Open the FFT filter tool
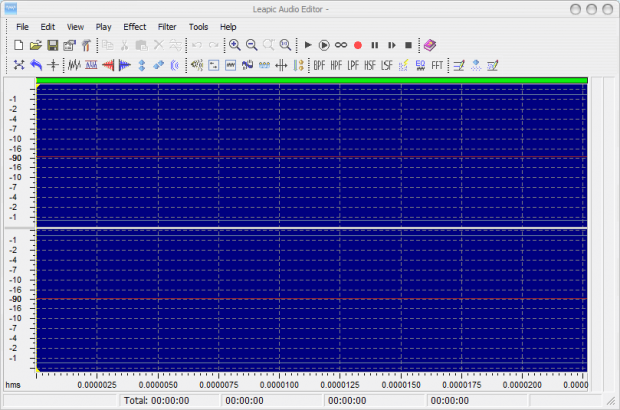This screenshot has height=410, width=620. [x=437, y=65]
